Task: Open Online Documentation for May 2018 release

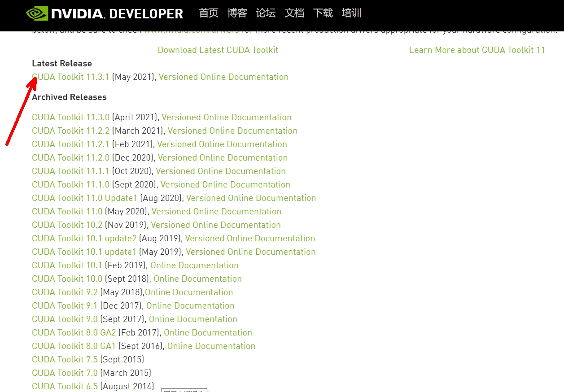Action: 189,292
